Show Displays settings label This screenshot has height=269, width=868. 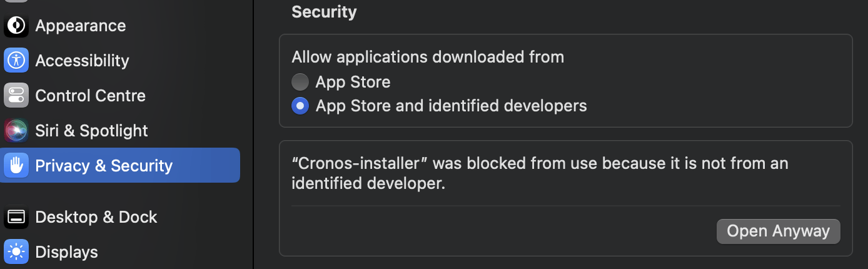coord(66,252)
